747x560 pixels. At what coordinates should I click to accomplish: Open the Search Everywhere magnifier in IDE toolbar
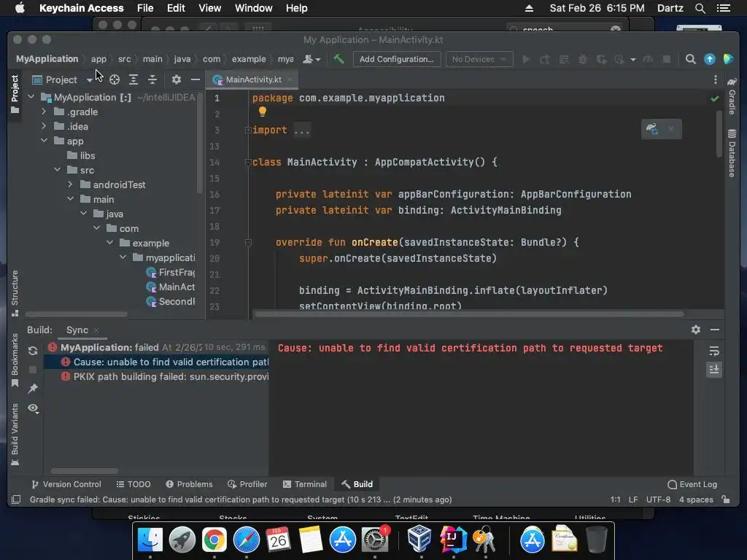690,59
